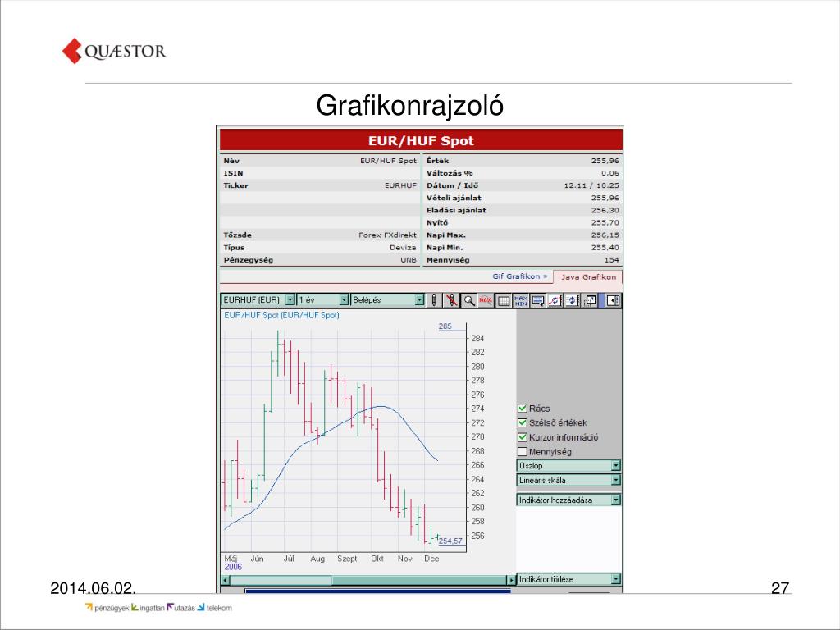Click the Forex FXdirekt exchange value
The image size is (840, 630).
[x=387, y=235]
